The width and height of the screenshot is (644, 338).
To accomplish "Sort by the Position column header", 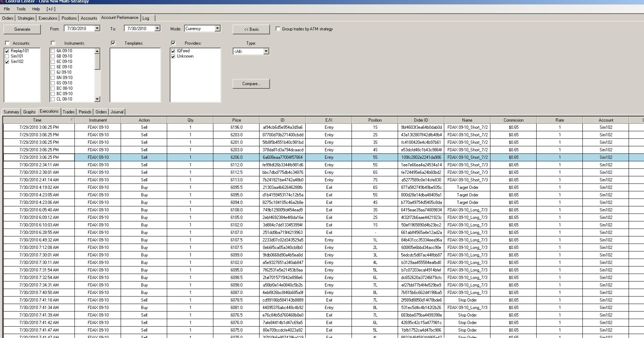I will [375, 120].
